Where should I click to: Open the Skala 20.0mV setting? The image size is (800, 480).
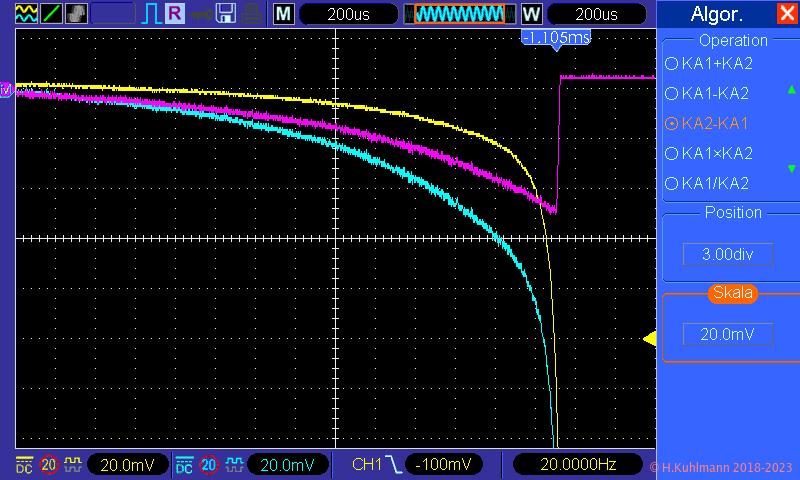727,334
